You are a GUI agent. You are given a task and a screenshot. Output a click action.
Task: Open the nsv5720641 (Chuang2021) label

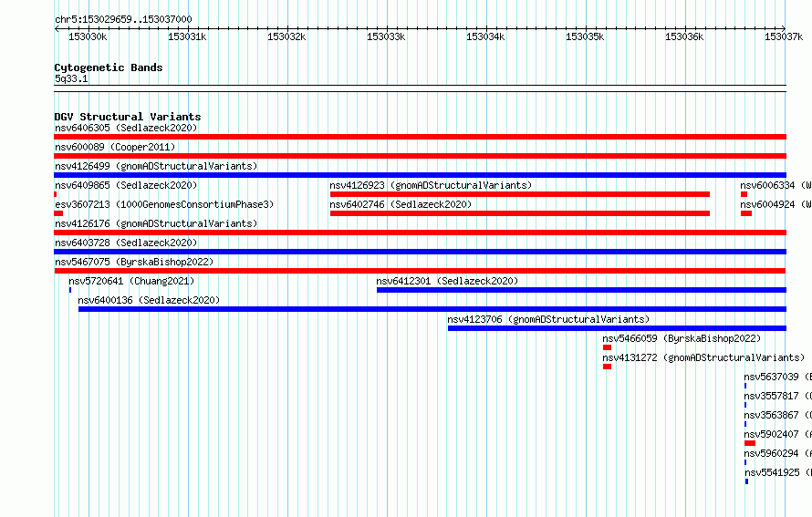coord(131,281)
